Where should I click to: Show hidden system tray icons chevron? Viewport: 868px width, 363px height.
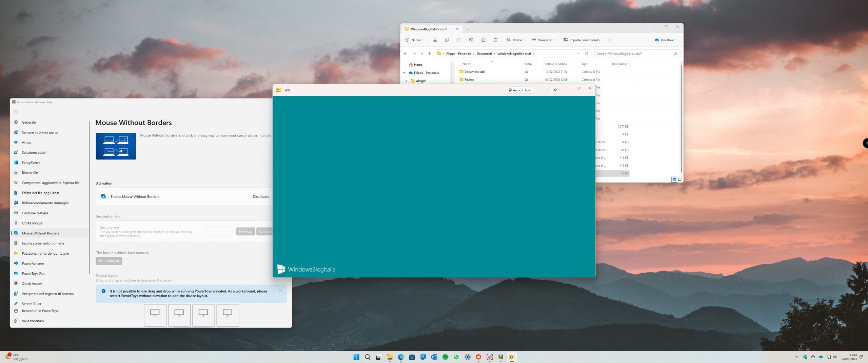pyautogui.click(x=796, y=357)
